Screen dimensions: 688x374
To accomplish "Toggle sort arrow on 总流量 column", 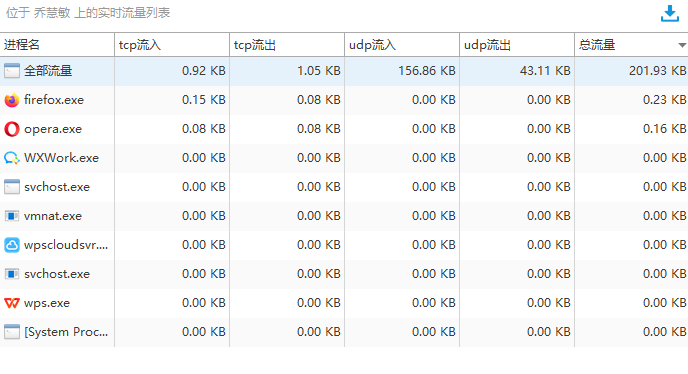I will click(681, 45).
